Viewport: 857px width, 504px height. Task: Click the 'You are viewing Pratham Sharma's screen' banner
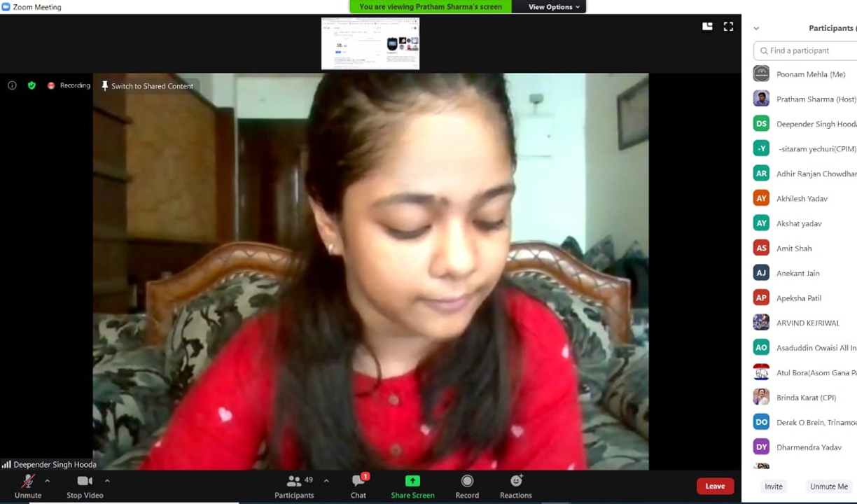(x=431, y=7)
